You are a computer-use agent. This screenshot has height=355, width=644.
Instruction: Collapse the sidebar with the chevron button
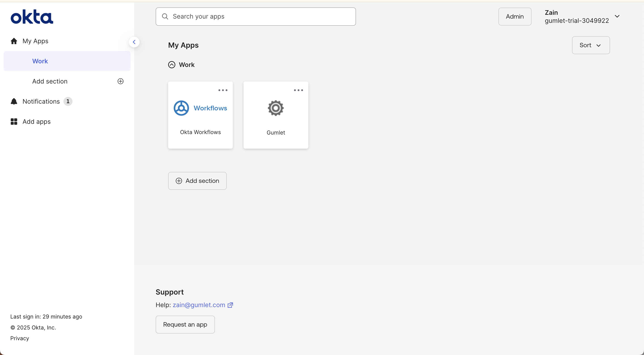tap(134, 42)
